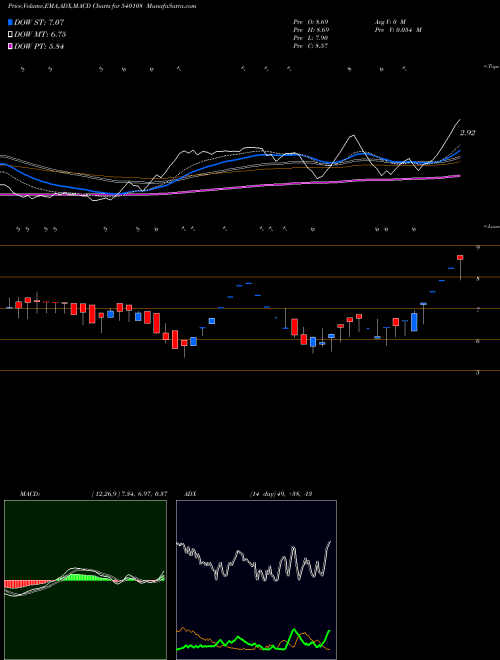This screenshot has width=500, height=660.
Task: Click the '<Tops' marker label
Action: point(491,67)
